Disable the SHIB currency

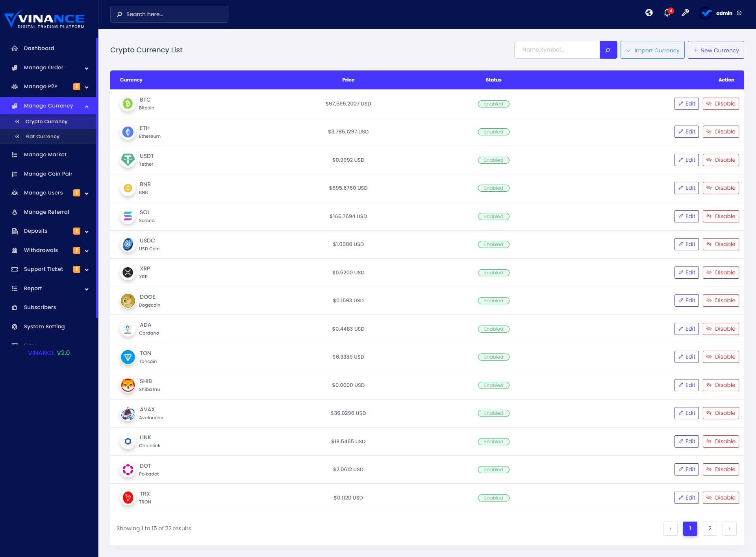point(721,385)
